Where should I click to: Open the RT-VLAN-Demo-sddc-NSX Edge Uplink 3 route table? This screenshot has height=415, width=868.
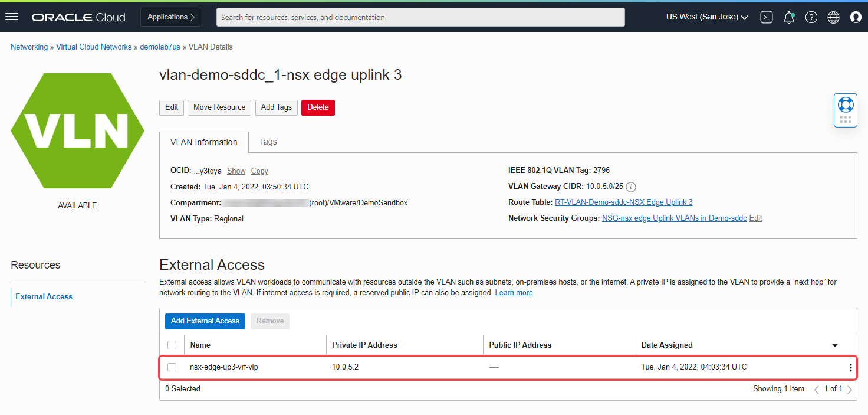click(623, 202)
